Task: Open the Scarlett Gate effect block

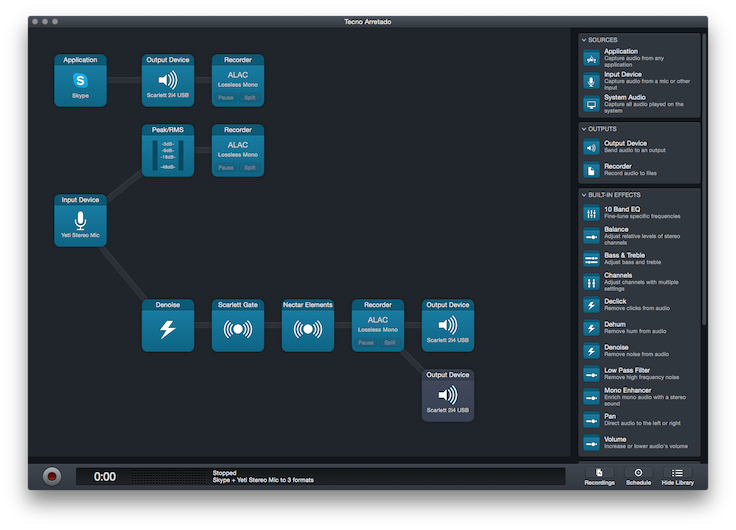Action: tap(237, 326)
